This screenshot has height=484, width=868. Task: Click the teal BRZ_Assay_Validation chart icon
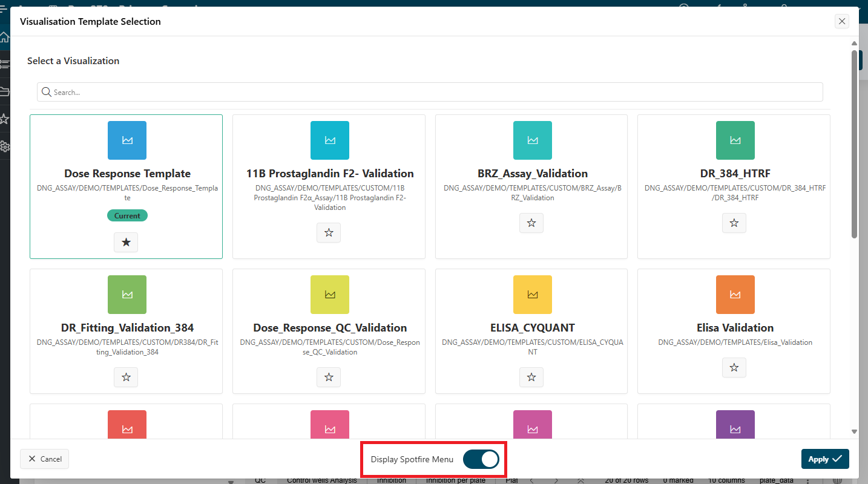coord(533,140)
